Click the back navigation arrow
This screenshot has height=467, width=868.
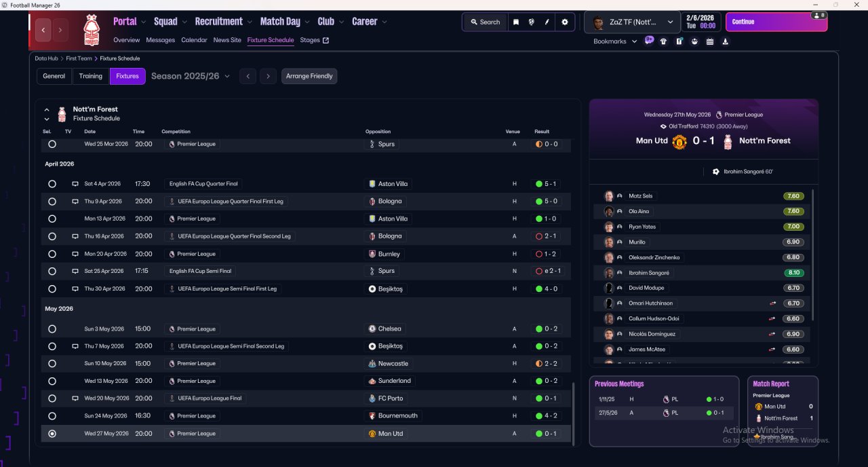43,30
